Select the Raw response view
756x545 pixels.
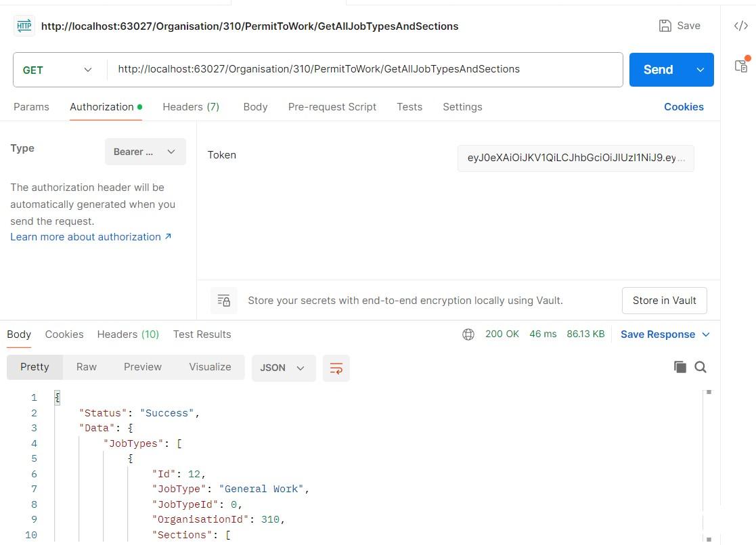click(87, 367)
